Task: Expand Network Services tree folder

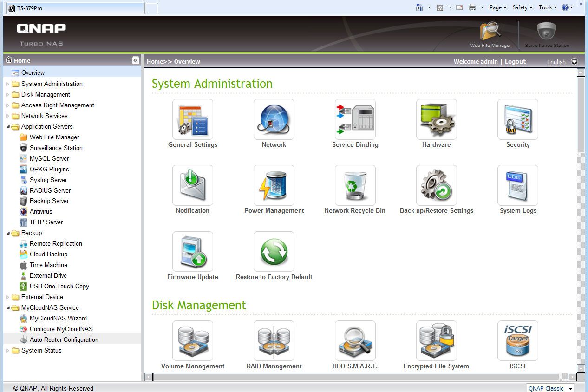Action: click(x=7, y=116)
